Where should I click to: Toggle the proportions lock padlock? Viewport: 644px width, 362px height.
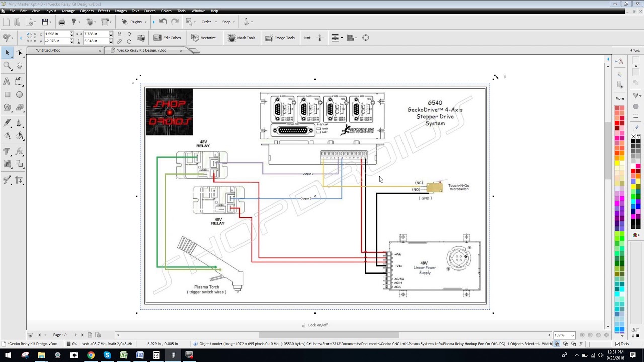tap(119, 34)
